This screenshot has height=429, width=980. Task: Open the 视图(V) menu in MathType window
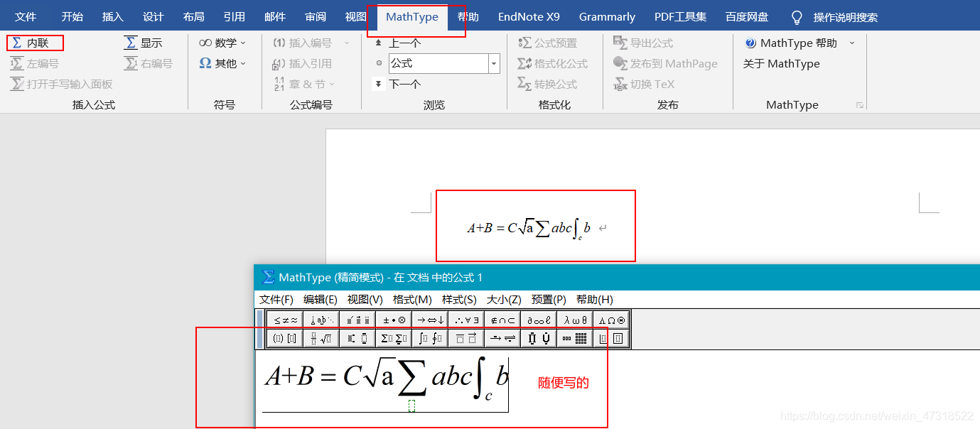pos(365,300)
